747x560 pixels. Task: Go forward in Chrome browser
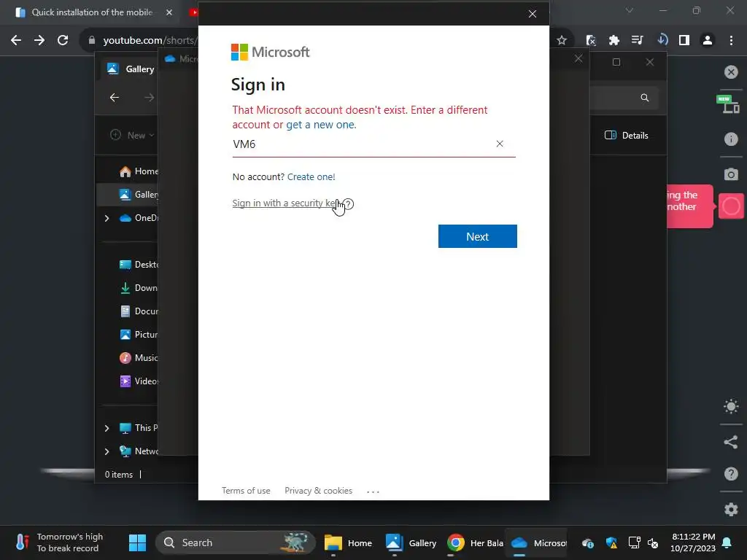39,41
